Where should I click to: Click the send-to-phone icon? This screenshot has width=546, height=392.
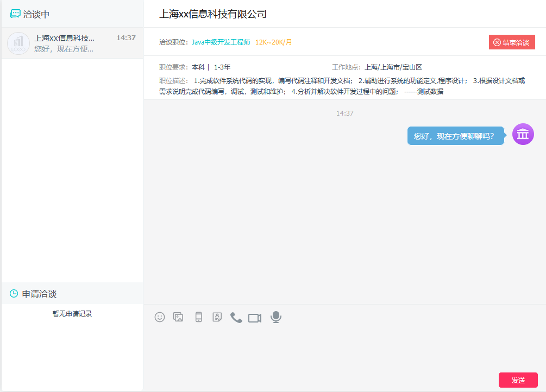click(x=198, y=317)
